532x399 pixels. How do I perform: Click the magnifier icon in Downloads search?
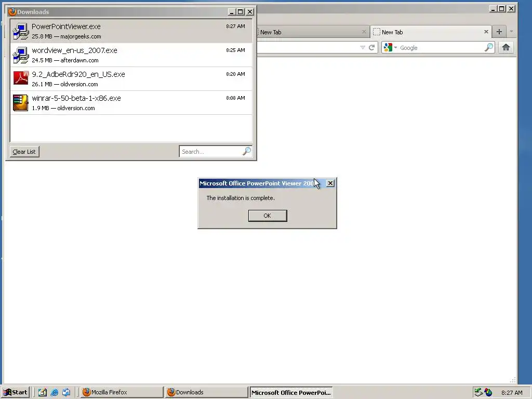(247, 151)
